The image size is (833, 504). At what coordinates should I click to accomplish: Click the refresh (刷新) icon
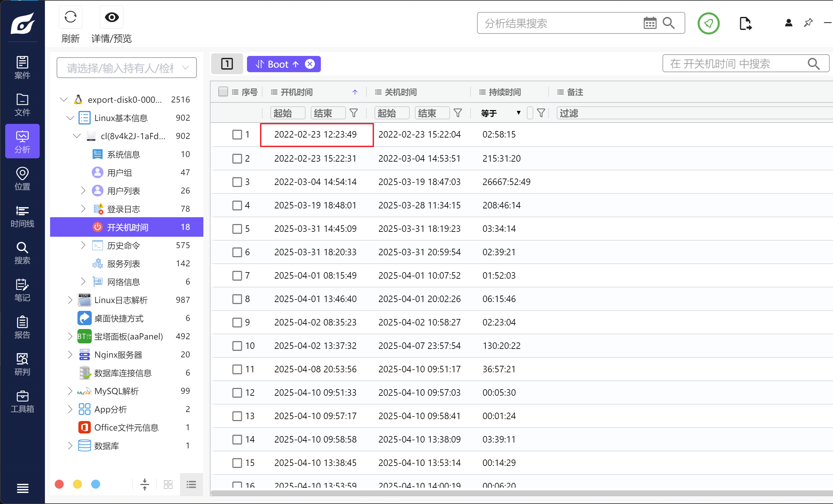click(x=70, y=17)
